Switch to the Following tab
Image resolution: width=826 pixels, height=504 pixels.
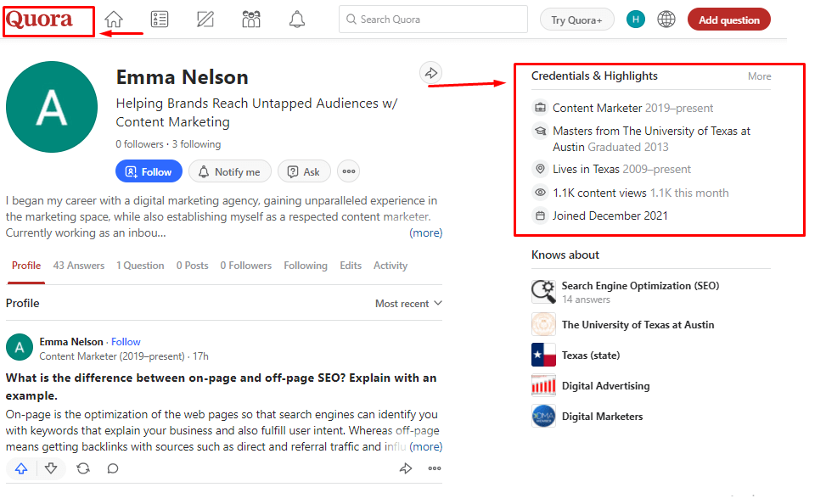point(306,266)
